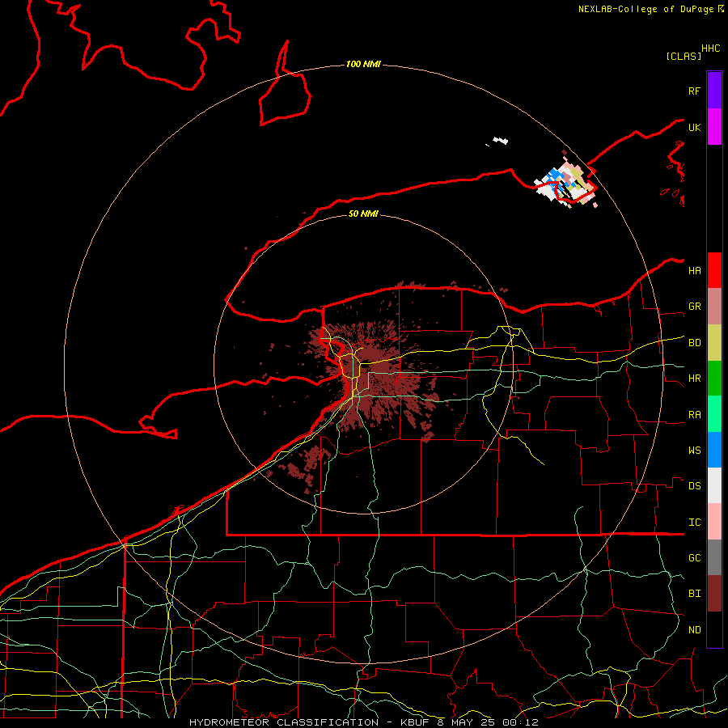
Task: Pick the HR green legend swatch
Action: tap(714, 378)
